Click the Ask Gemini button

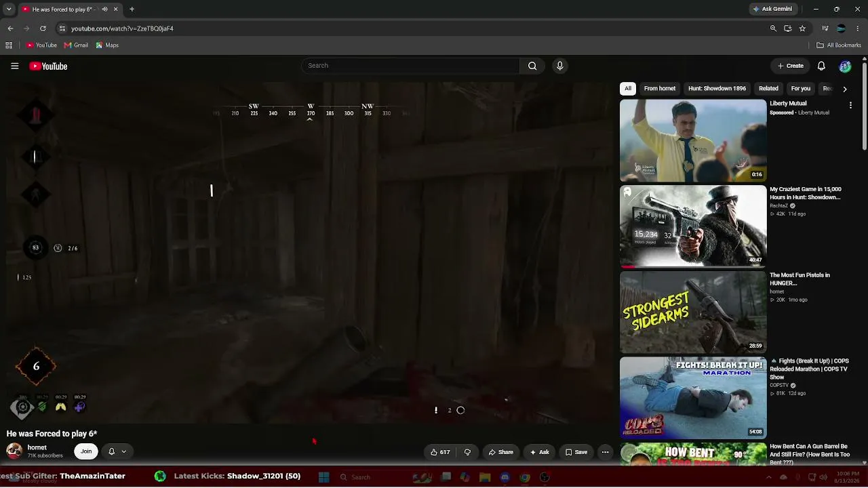772,9
